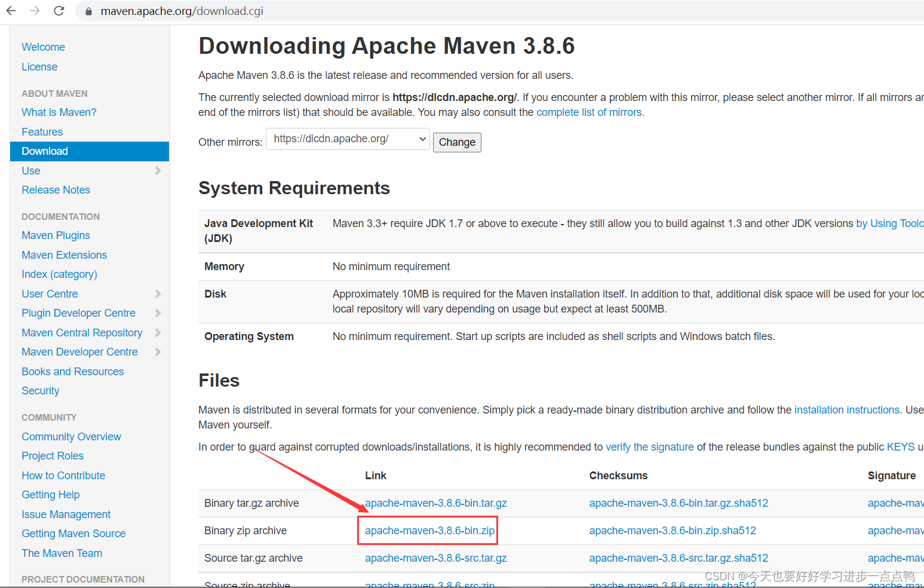Expand the User Centre chevron
This screenshot has height=588, width=924.
click(x=158, y=293)
